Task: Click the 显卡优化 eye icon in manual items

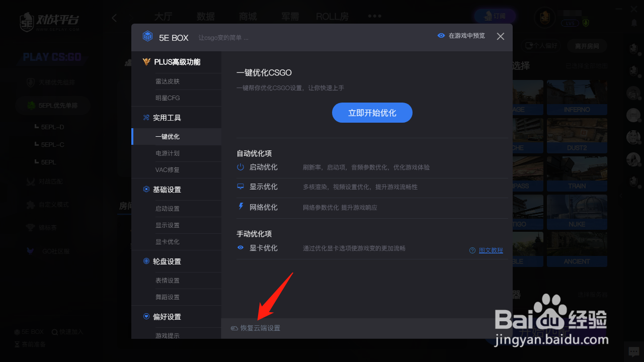Action: tap(240, 248)
